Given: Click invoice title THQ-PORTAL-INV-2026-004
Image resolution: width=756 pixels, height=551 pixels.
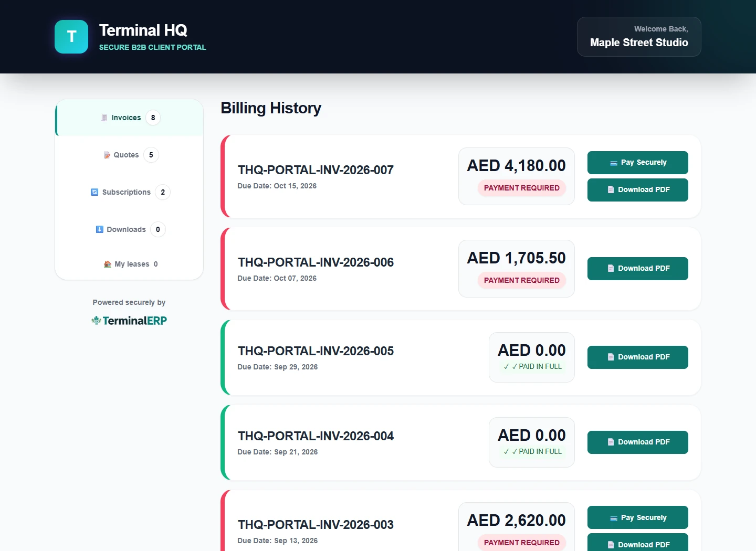Looking at the screenshot, I should click(316, 436).
